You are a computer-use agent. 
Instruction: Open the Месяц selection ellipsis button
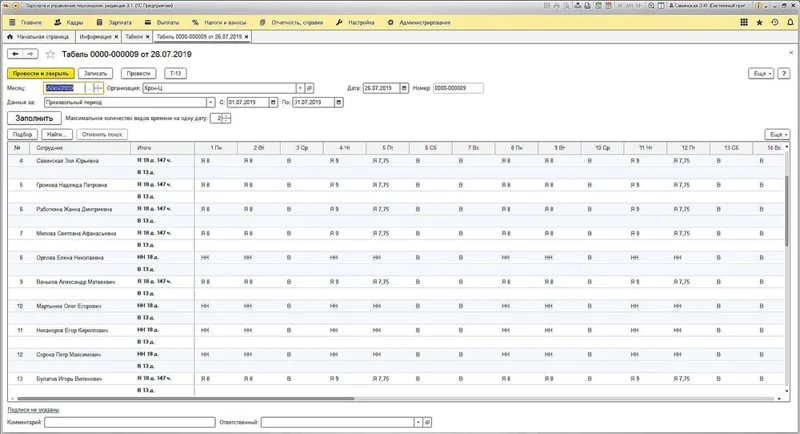89,88
